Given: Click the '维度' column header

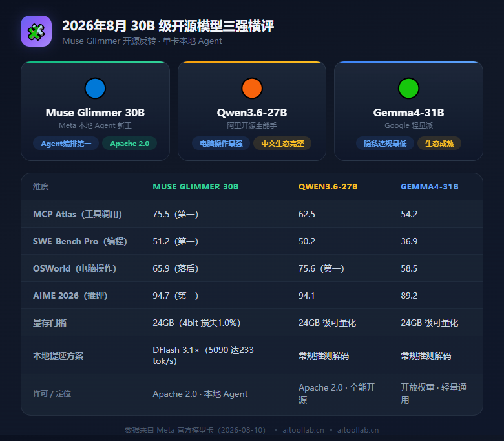Looking at the screenshot, I should (41, 187).
